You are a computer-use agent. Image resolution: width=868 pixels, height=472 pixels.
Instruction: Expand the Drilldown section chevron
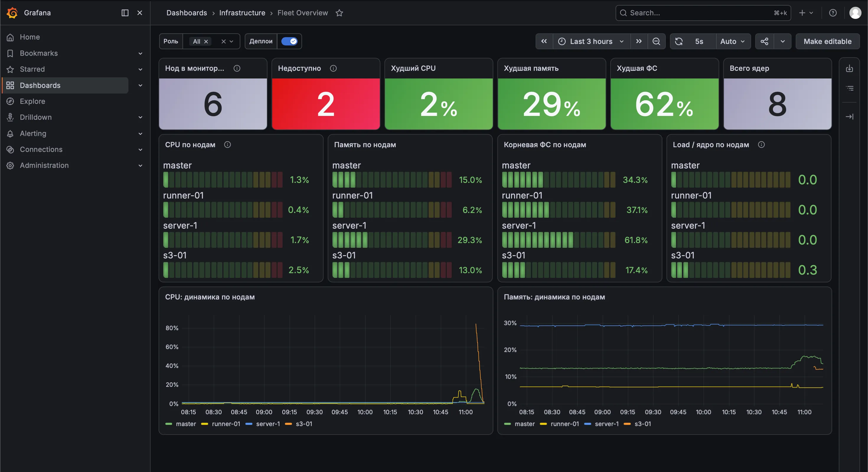pyautogui.click(x=141, y=117)
